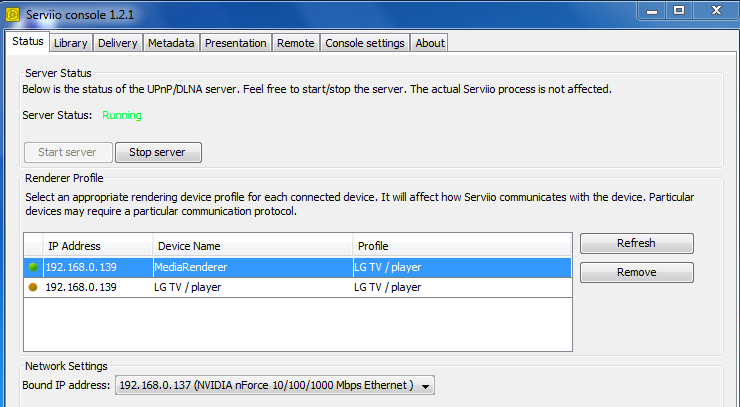Show the Console settings tab

click(x=365, y=43)
